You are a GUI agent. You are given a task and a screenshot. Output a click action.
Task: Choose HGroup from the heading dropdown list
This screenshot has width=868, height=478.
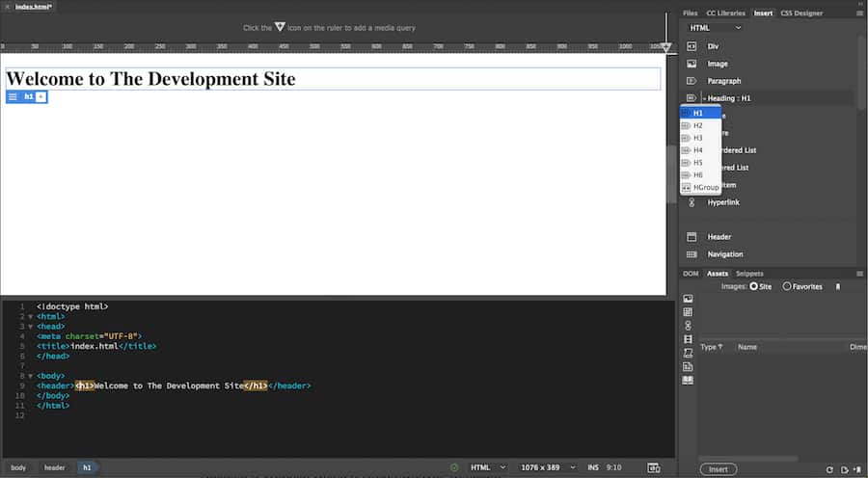(x=704, y=187)
